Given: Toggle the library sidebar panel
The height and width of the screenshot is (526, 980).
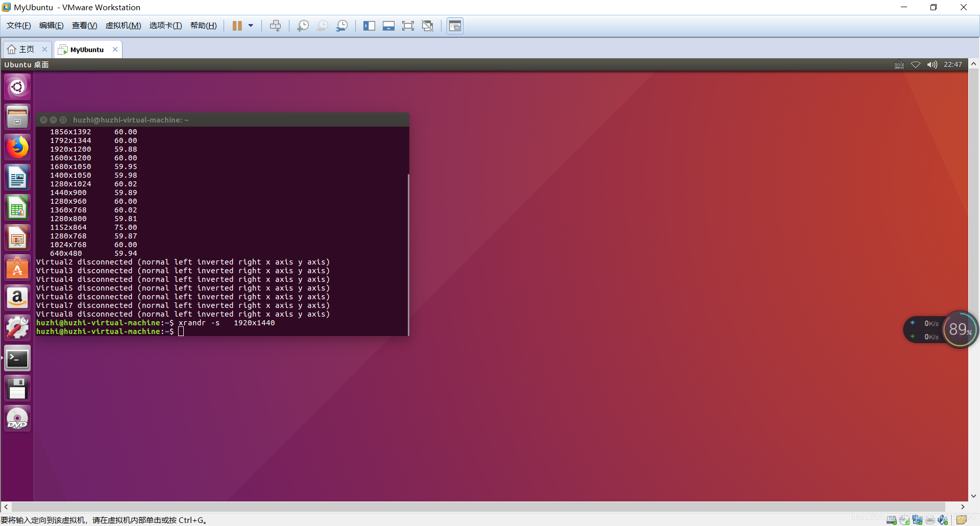Looking at the screenshot, I should tap(369, 26).
